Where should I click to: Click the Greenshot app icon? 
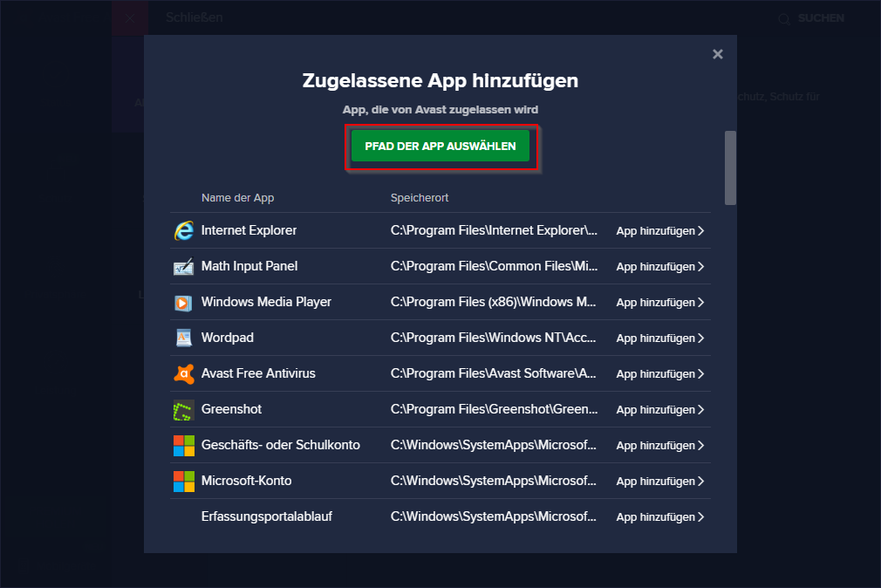pos(184,410)
